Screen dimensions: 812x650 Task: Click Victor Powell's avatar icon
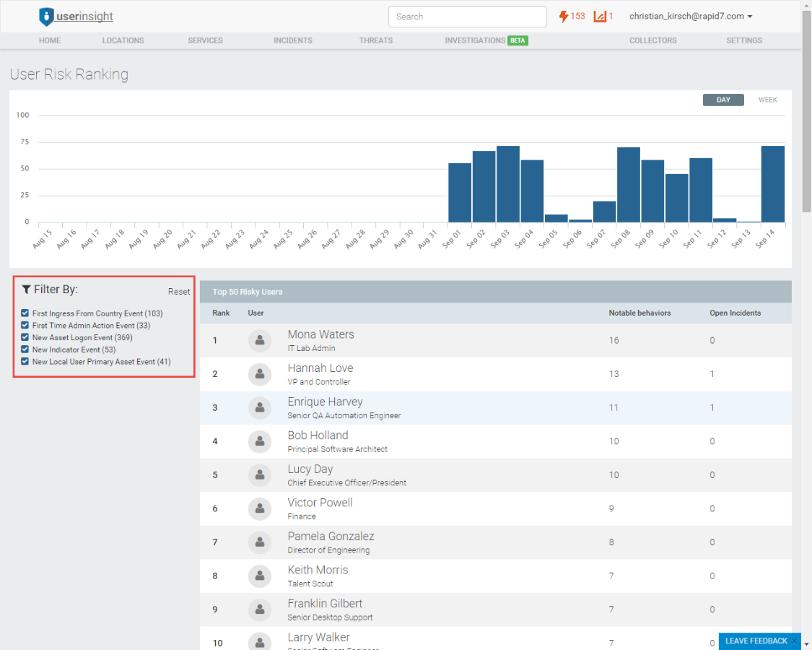click(x=260, y=508)
